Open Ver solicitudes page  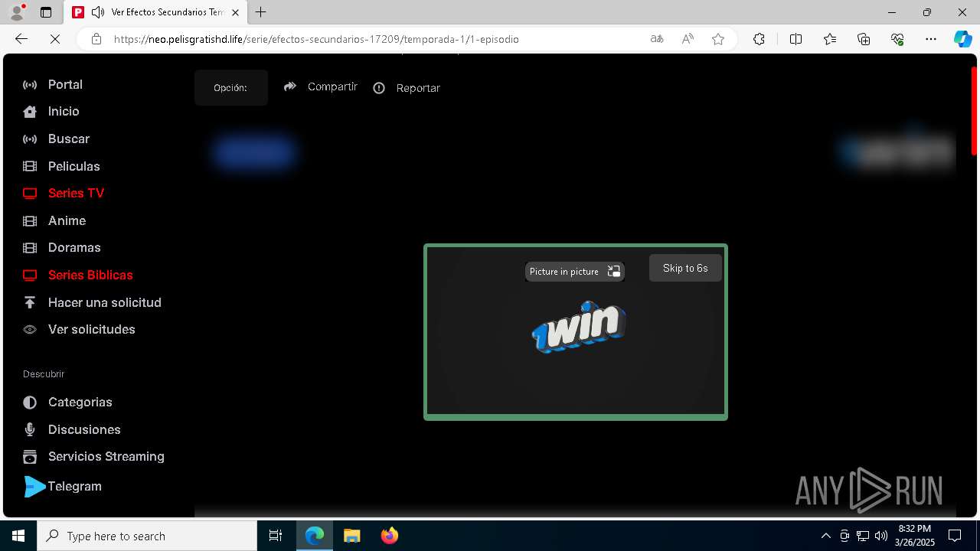(x=92, y=329)
